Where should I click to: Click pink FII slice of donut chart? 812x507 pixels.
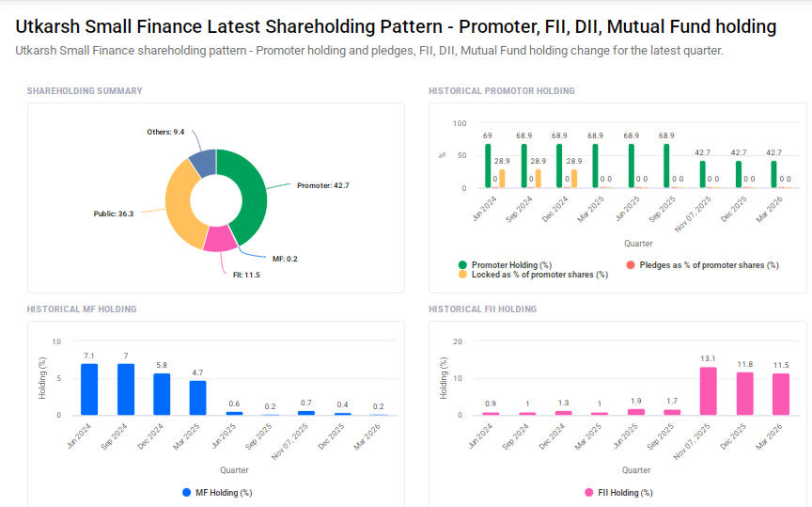click(220, 240)
